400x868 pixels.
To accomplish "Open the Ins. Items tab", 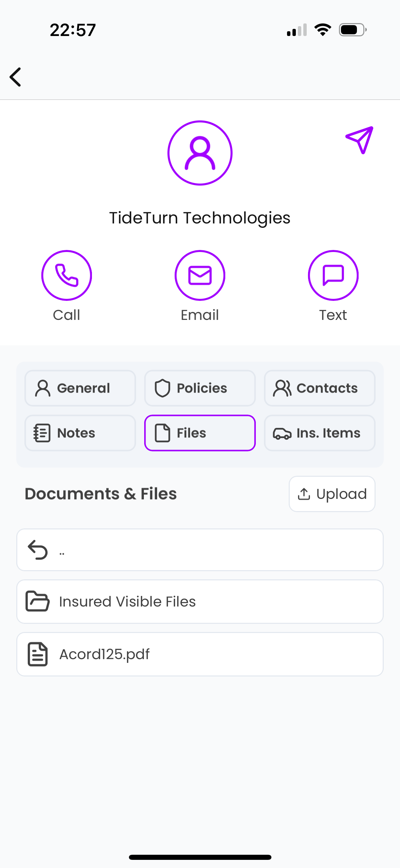I will (x=320, y=433).
